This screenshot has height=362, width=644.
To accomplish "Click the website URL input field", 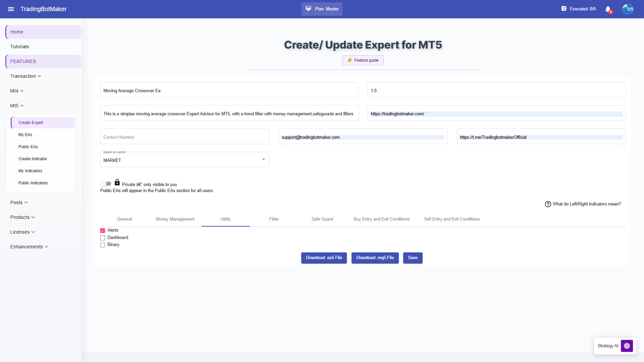I will (x=497, y=113).
